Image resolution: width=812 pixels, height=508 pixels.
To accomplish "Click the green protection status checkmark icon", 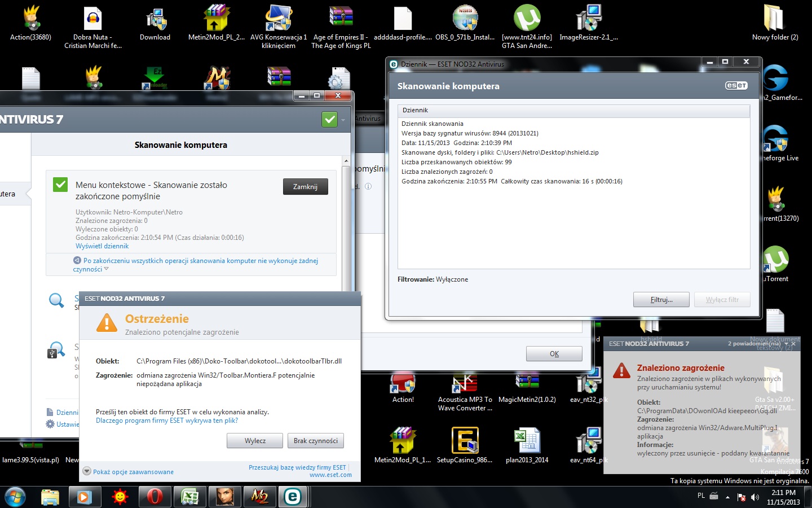I will (329, 119).
